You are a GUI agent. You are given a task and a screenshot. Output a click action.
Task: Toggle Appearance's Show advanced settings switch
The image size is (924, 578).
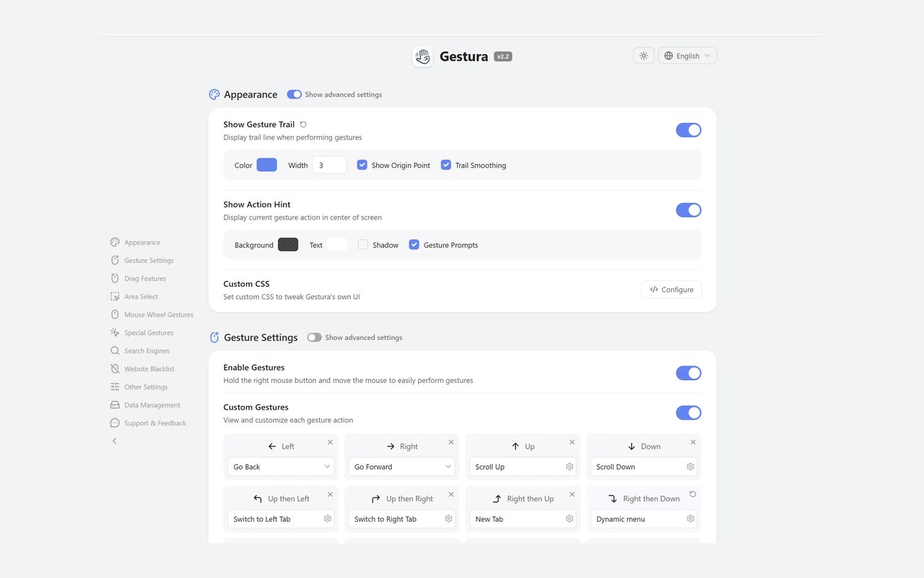click(x=294, y=95)
